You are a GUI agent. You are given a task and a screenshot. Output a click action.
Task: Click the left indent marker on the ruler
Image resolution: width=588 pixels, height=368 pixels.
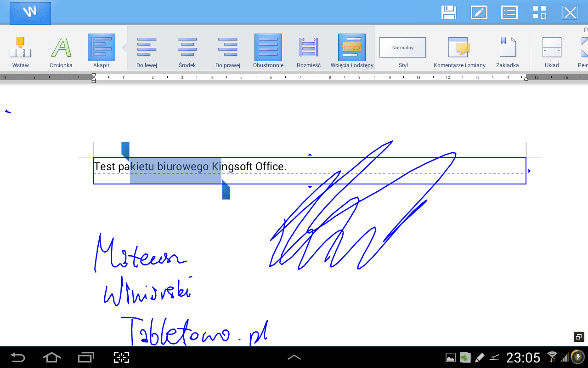(x=94, y=78)
